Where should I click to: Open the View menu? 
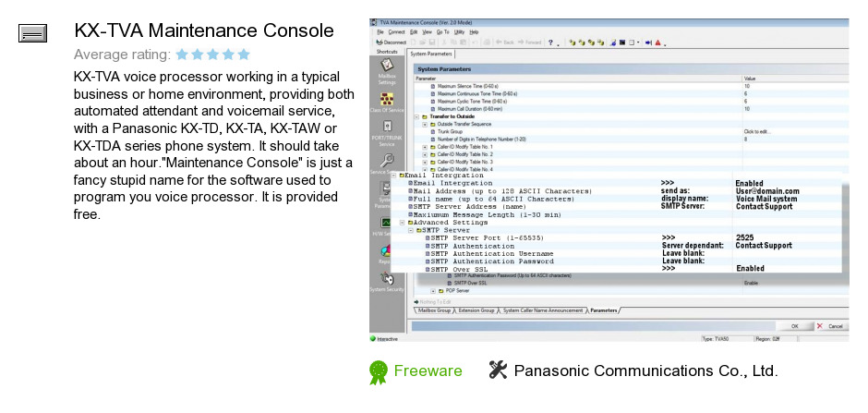tap(428, 32)
